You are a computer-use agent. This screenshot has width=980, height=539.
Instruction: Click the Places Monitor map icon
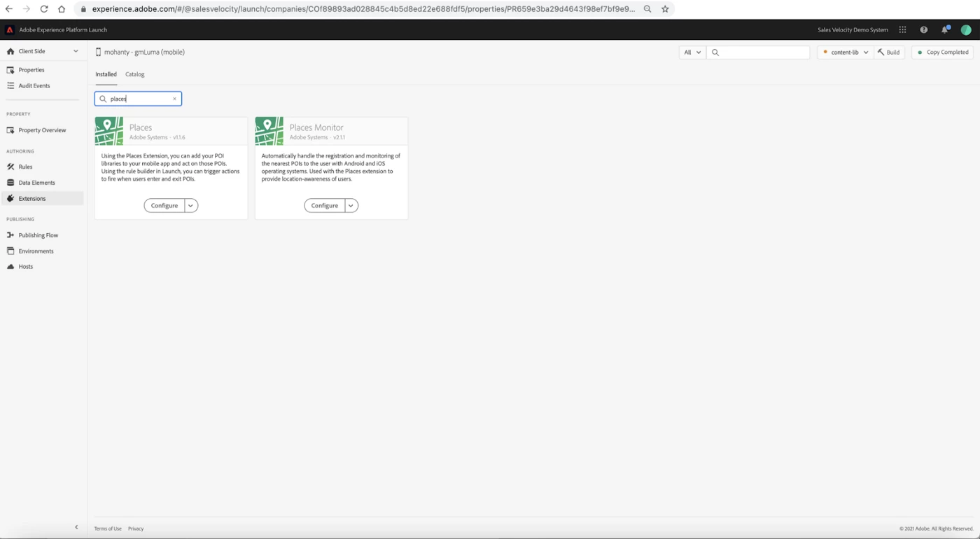click(x=269, y=131)
